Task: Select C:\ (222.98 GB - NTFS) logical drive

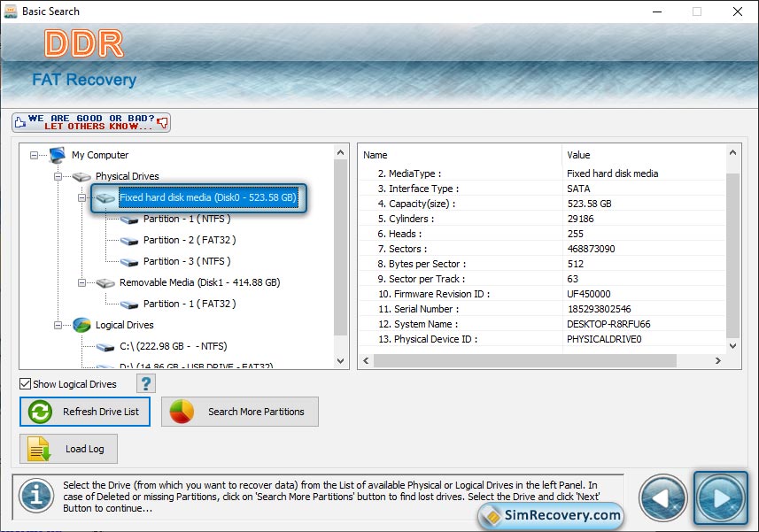Action: tap(174, 346)
